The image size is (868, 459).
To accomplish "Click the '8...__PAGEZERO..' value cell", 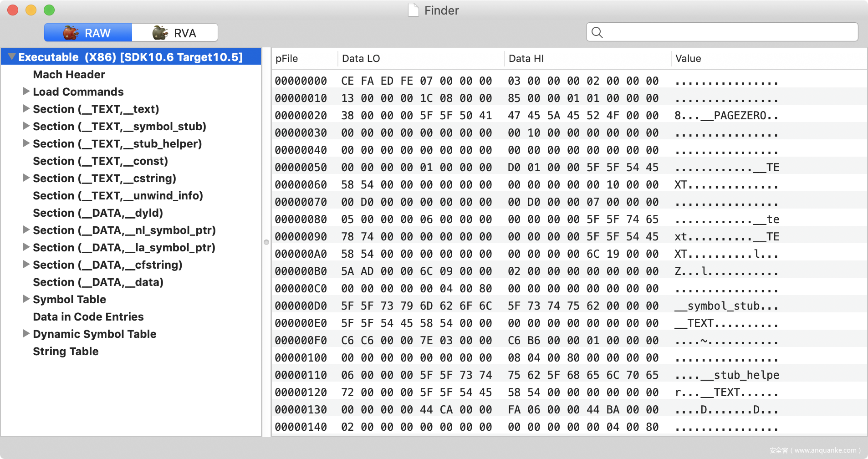I will click(x=726, y=116).
